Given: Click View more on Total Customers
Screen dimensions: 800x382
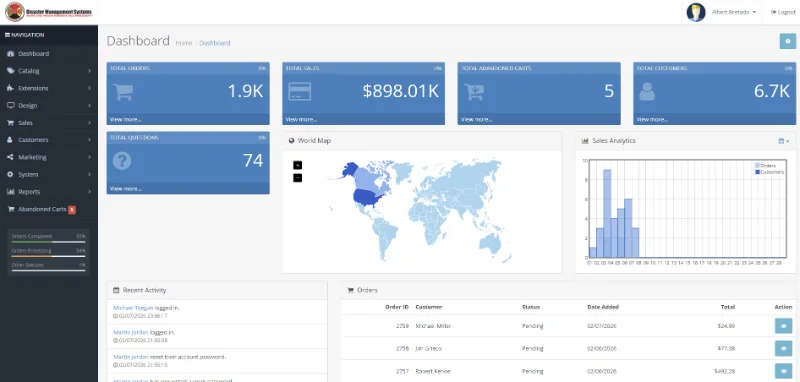Looking at the screenshot, I should click(x=652, y=119).
